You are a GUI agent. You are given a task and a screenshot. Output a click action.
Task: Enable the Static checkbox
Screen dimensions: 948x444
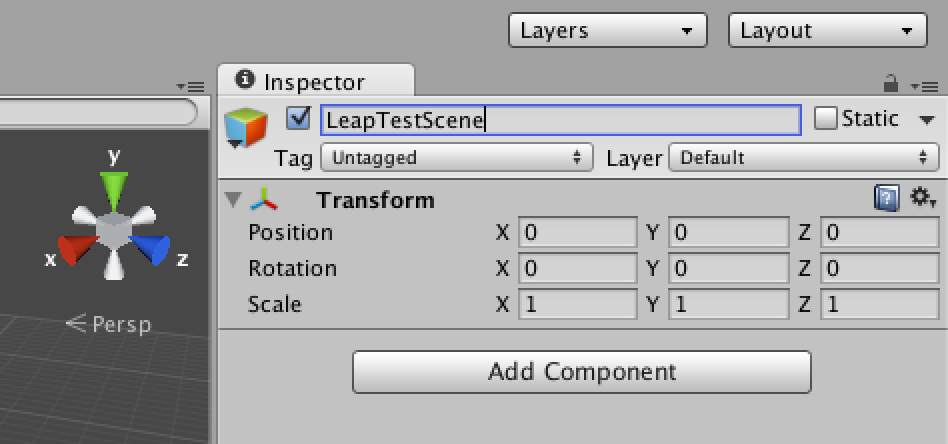click(x=825, y=119)
